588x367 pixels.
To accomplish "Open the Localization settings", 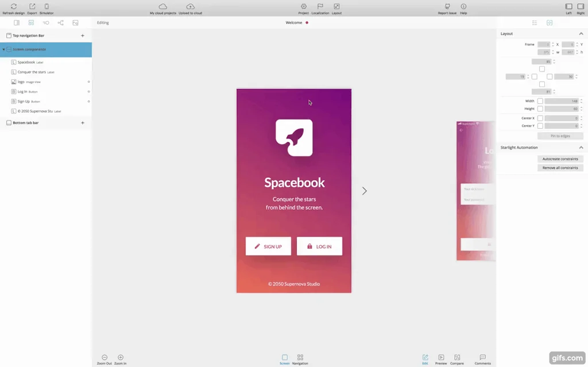I will tap(320, 6).
